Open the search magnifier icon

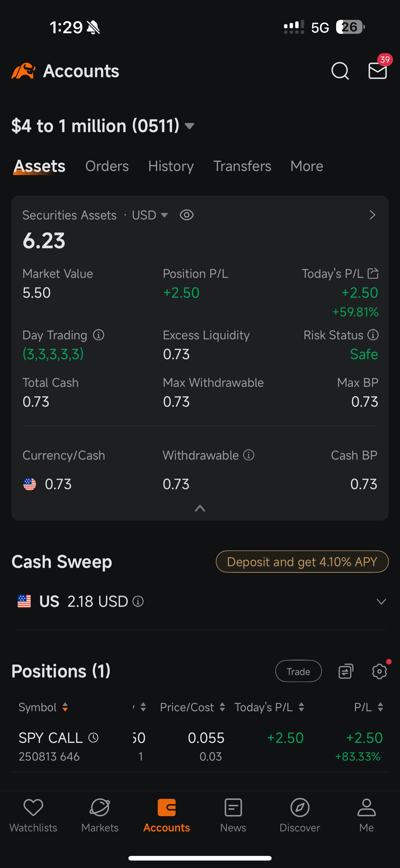coord(340,71)
